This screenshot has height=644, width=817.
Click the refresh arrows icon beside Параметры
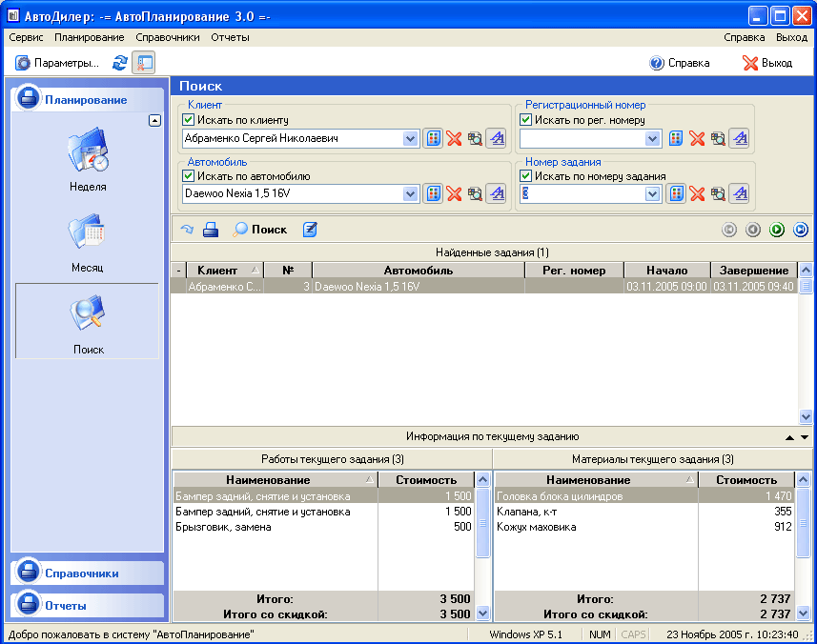click(120, 63)
